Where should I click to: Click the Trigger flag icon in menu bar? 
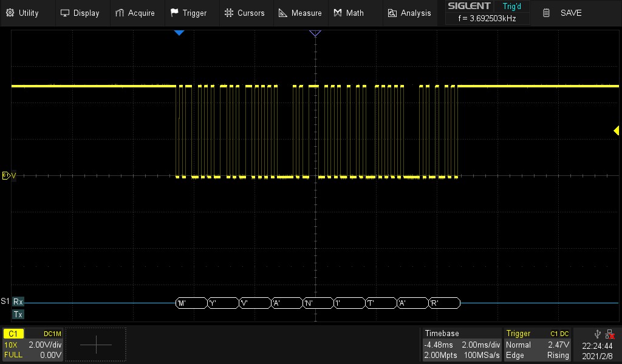tap(174, 13)
